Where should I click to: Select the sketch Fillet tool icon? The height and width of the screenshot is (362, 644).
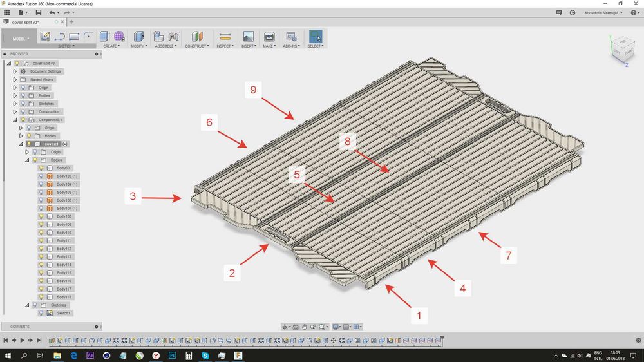[88, 37]
